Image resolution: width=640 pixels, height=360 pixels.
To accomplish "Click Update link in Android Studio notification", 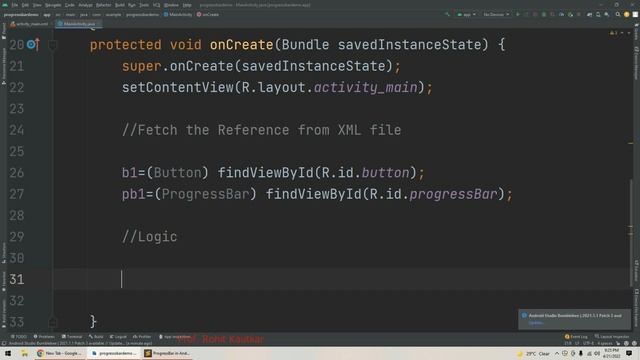I will click(x=536, y=323).
